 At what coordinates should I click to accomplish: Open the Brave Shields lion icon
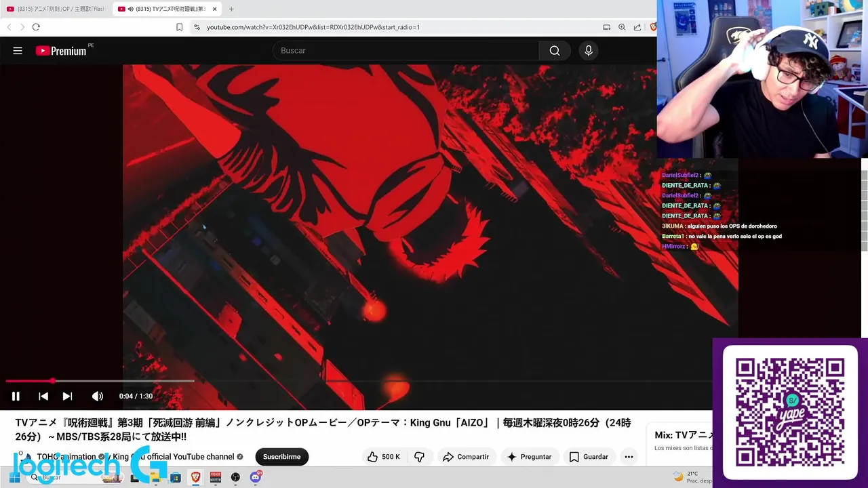pyautogui.click(x=653, y=27)
